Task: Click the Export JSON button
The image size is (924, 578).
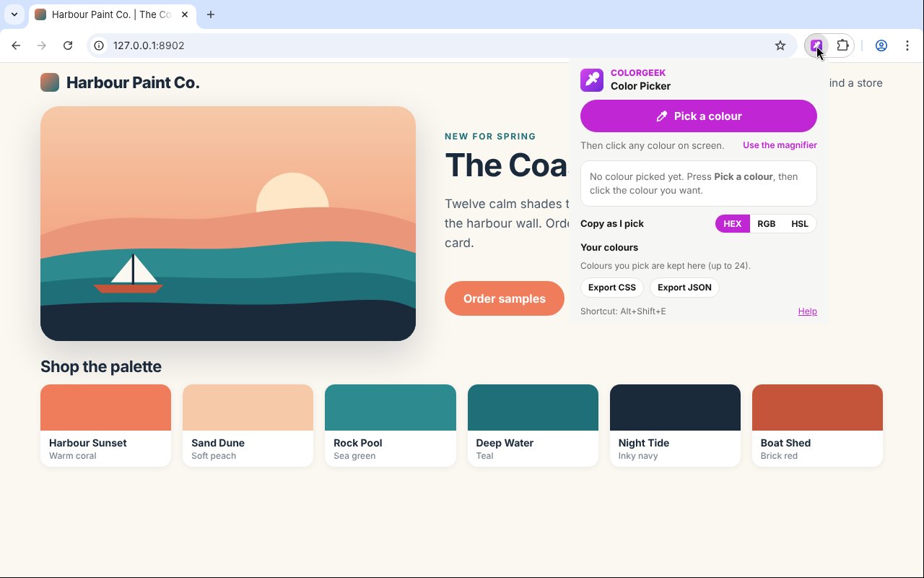Action: (x=684, y=288)
